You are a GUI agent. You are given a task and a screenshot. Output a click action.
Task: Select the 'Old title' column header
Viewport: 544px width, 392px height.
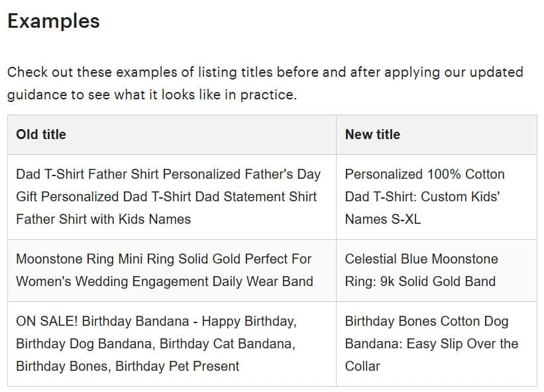41,134
